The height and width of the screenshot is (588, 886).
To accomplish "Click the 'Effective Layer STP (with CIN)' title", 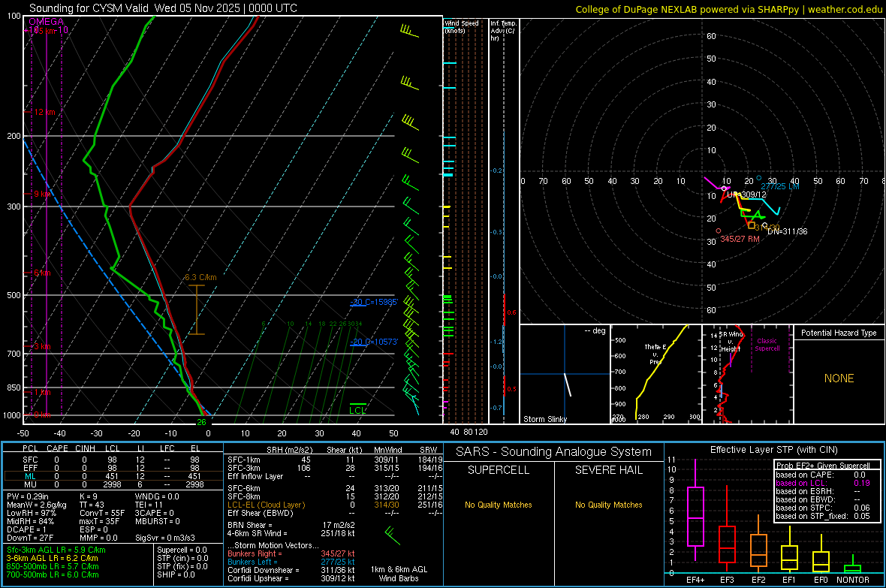I will click(x=773, y=450).
